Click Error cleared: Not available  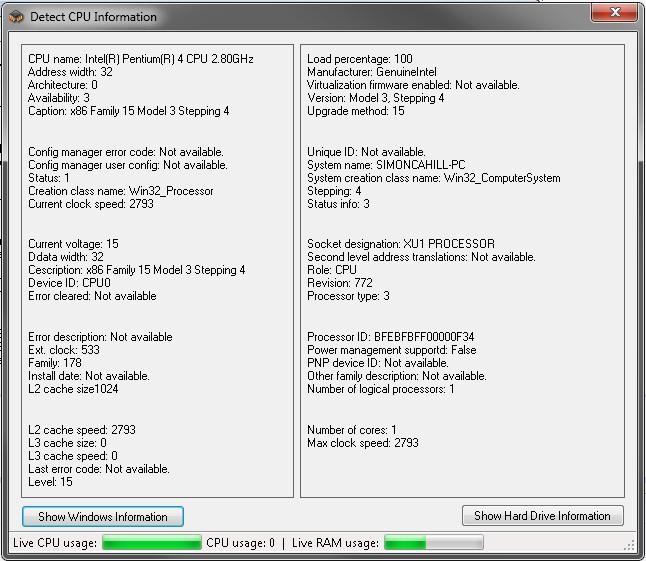(92, 296)
